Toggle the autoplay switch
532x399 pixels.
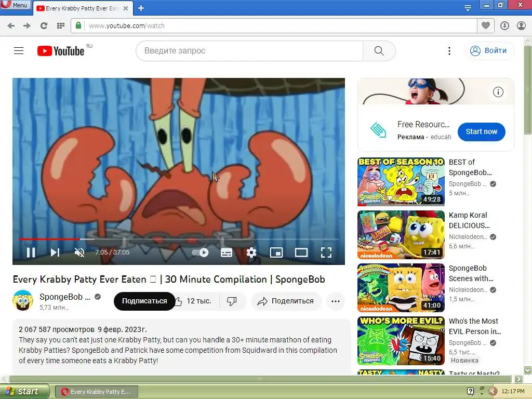pos(200,252)
